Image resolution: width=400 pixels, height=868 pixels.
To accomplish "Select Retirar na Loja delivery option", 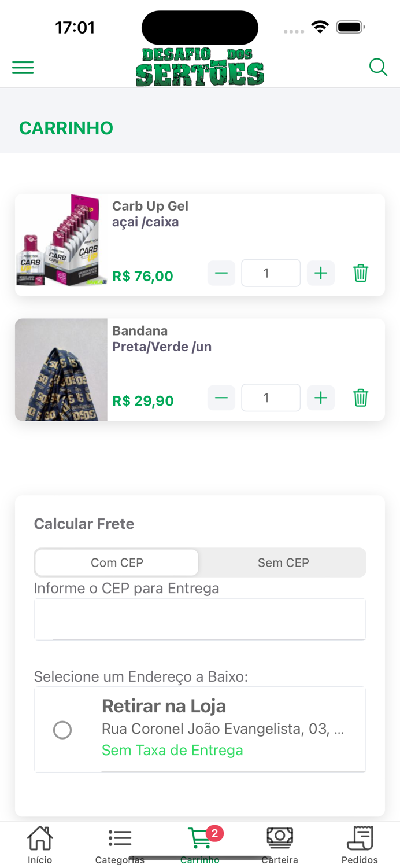I will [62, 730].
